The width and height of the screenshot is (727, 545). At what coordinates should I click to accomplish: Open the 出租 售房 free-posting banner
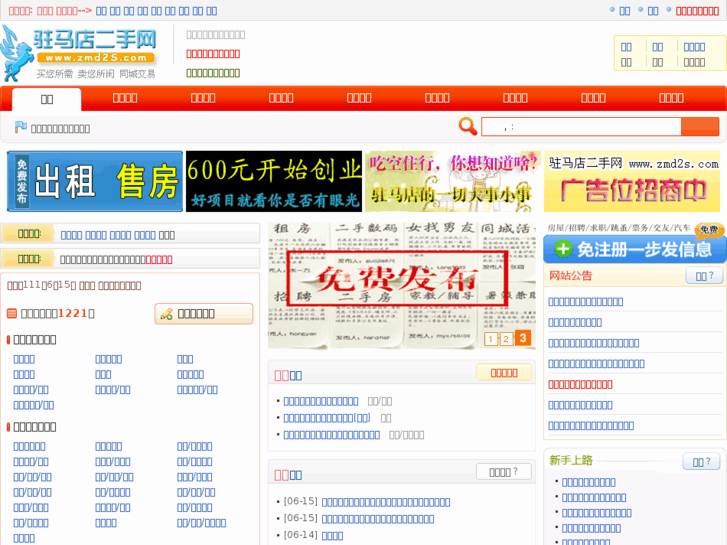pos(95,181)
